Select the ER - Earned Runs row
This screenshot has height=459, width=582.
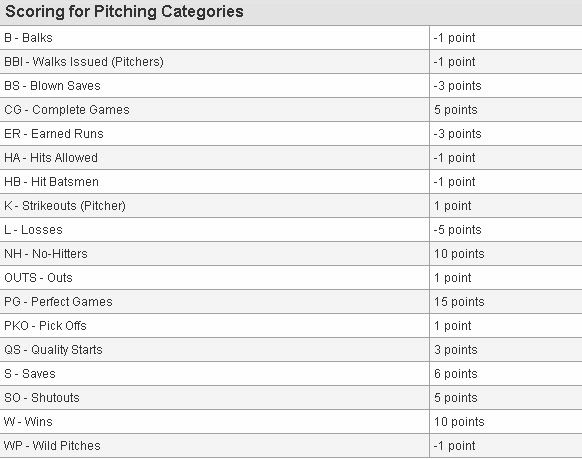tap(291, 134)
